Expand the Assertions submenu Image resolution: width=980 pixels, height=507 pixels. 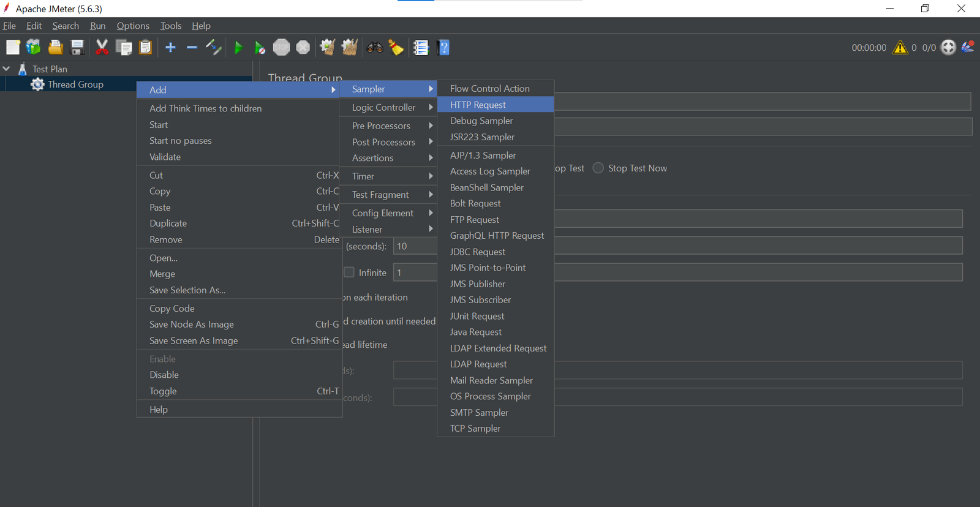(x=388, y=157)
